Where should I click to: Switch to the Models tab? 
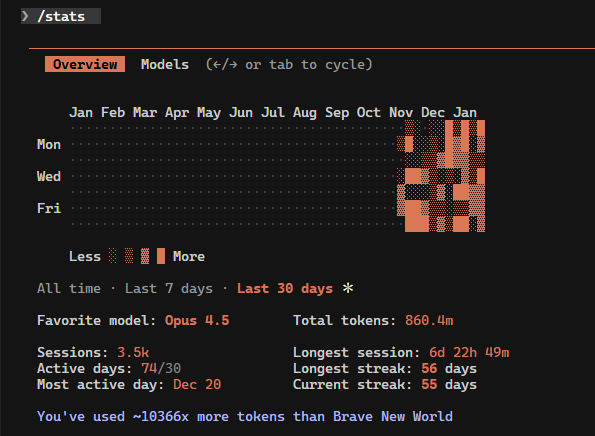click(x=165, y=64)
